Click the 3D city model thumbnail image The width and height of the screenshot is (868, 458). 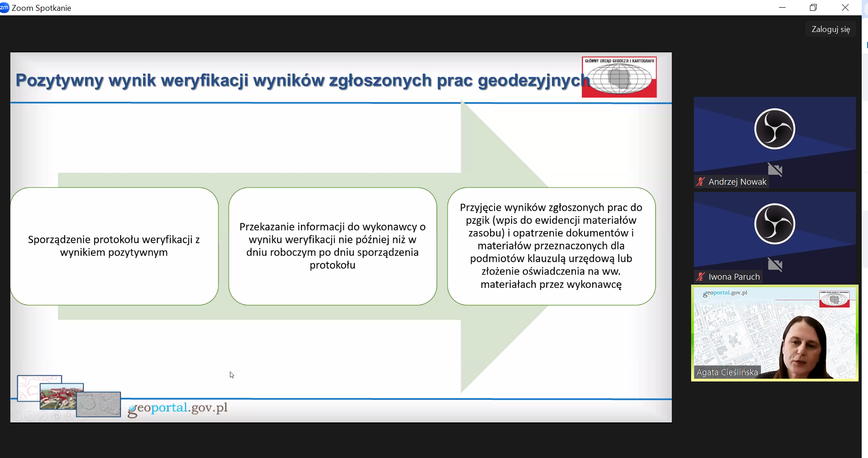tap(61, 396)
